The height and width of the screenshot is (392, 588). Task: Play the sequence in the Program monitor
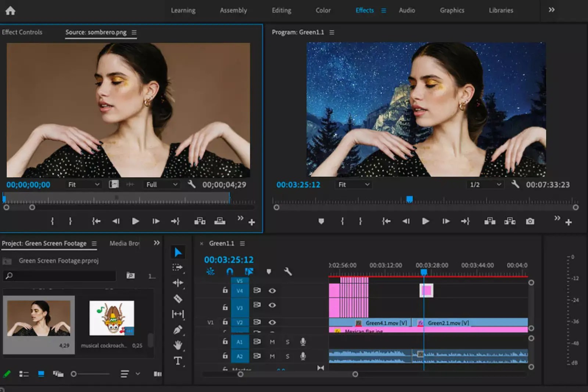pyautogui.click(x=425, y=221)
